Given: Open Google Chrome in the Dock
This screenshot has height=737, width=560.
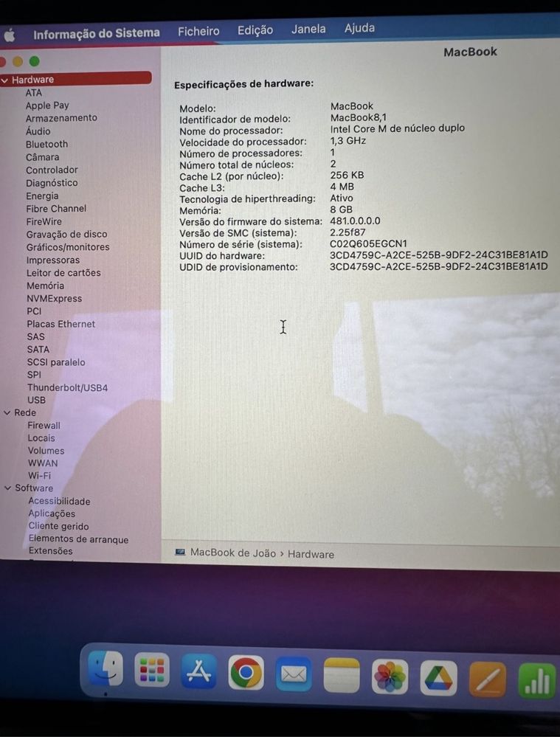Looking at the screenshot, I should 246,673.
